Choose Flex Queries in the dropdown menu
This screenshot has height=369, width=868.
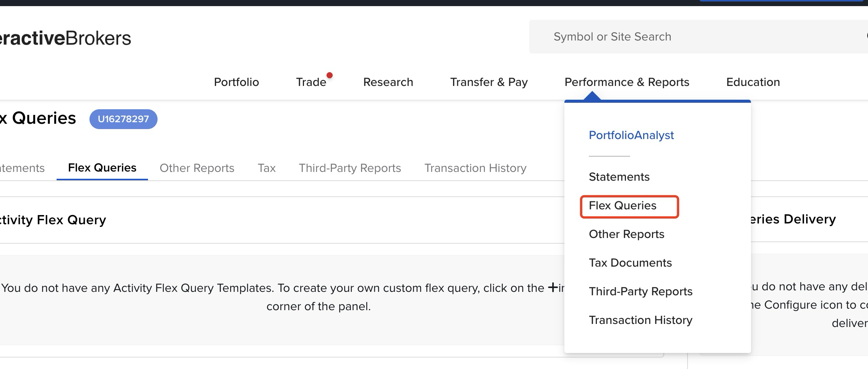click(x=623, y=206)
